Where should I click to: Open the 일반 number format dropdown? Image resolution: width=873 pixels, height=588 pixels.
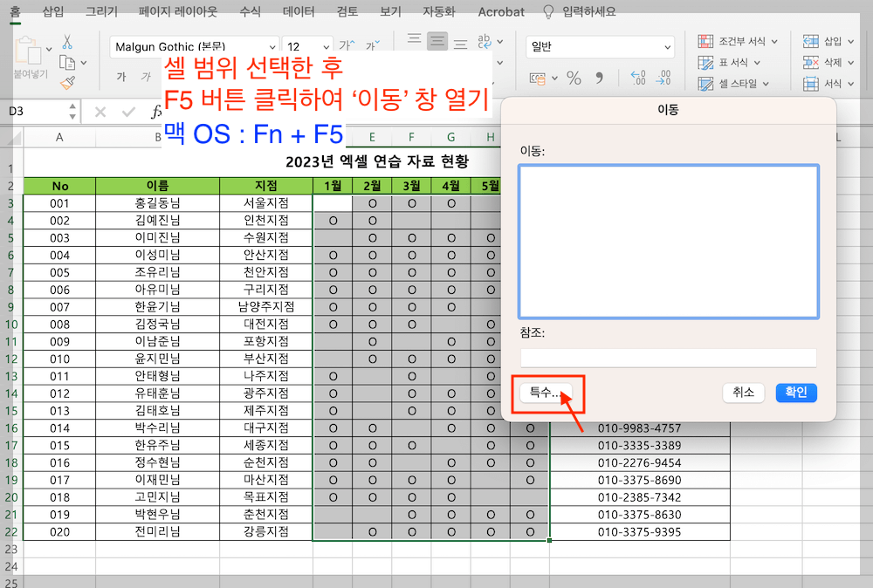tap(667, 47)
